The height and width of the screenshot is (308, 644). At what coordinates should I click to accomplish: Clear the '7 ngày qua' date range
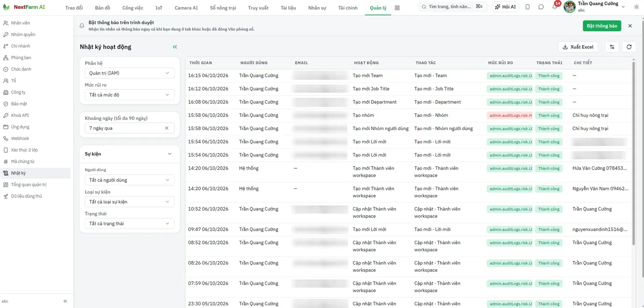click(x=167, y=128)
